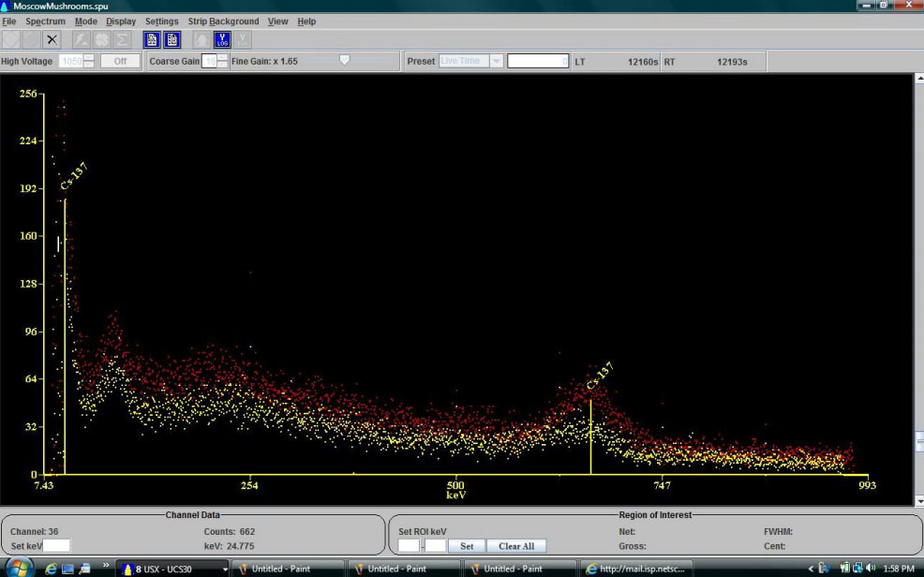Viewport: 924px width, 577px height.
Task: Click the first blue document toolbar icon
Action: [152, 39]
